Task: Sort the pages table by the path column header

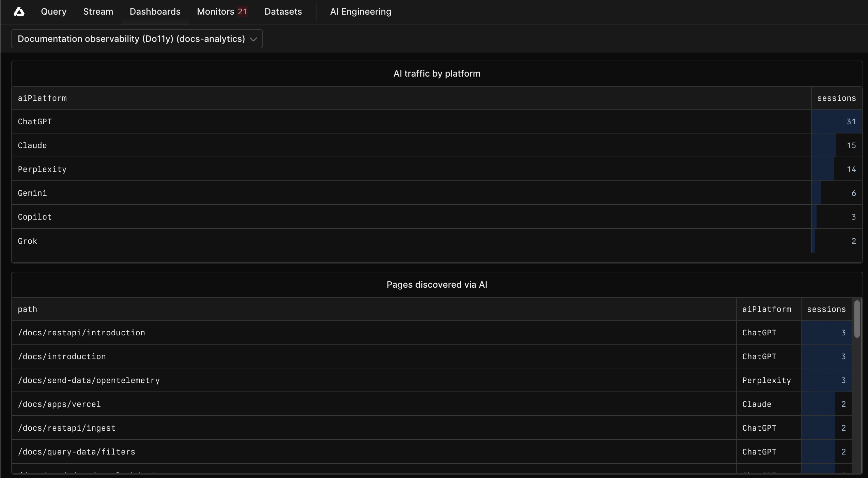Action: pos(27,309)
